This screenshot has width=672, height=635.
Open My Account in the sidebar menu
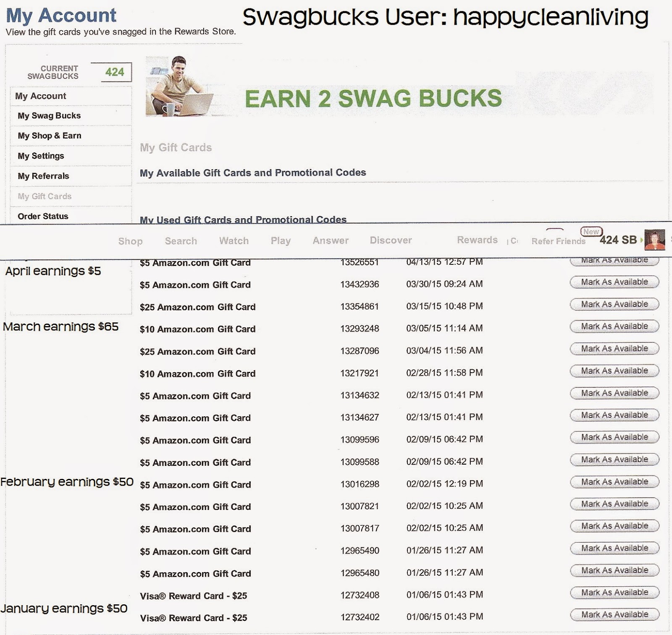tap(41, 96)
